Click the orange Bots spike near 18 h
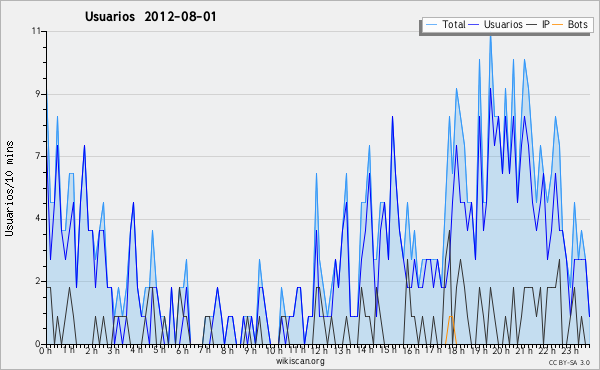The image size is (600, 370). (451, 329)
